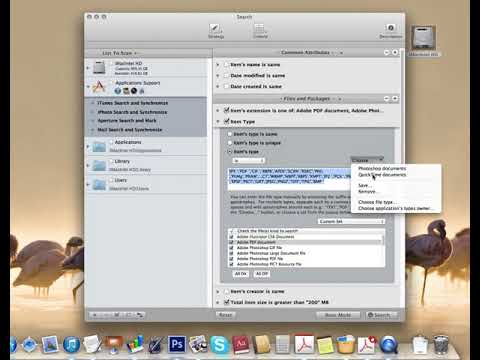Open the "List To Scan" header menu

coord(119,53)
